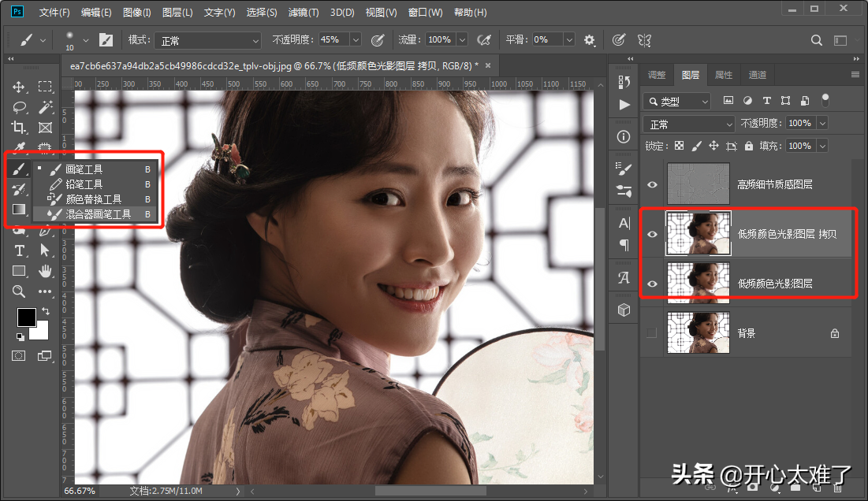Toggle the Brush Settings panel button
Viewport: 868px width, 501px height.
tap(106, 40)
